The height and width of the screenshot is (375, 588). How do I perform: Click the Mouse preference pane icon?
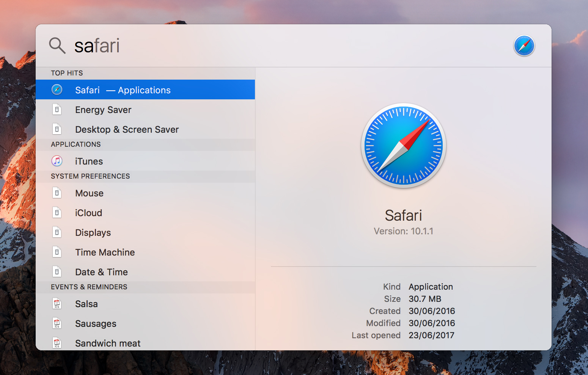pos(57,193)
